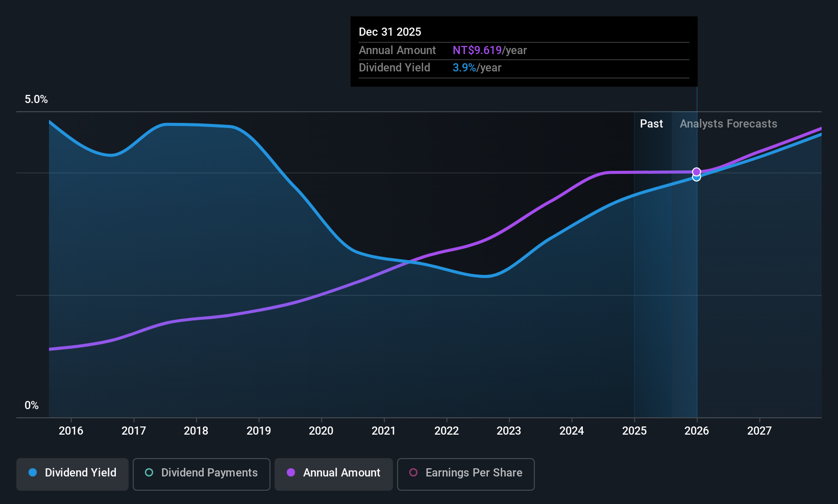Click the 2016 x-axis year label
This screenshot has height=504, width=838.
coord(71,431)
